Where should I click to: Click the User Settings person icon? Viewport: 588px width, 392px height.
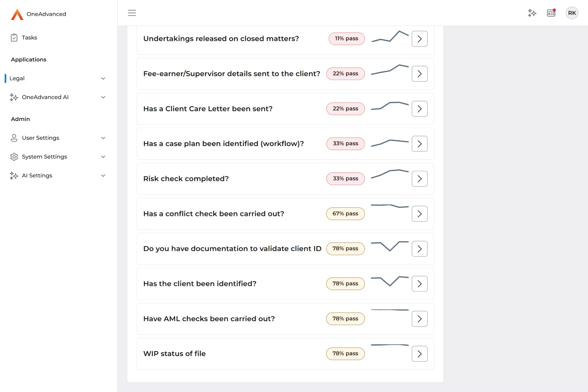tap(14, 138)
